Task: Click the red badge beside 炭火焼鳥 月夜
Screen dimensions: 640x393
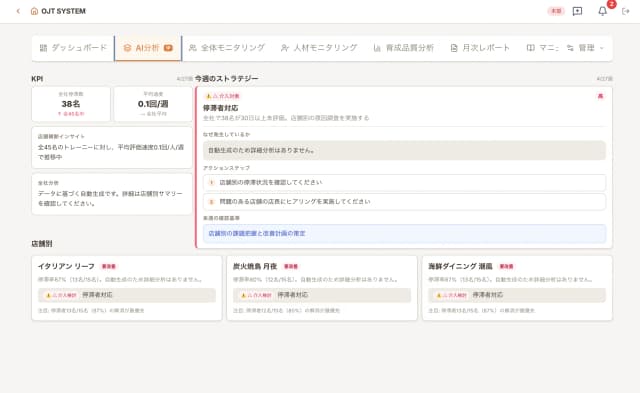Action: tap(291, 266)
